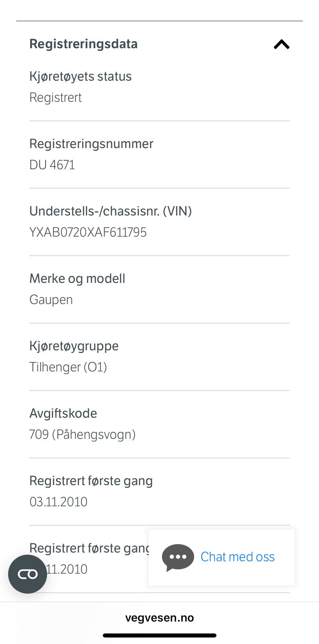
Task: Tap the Avgiftskode label
Action: (63, 413)
